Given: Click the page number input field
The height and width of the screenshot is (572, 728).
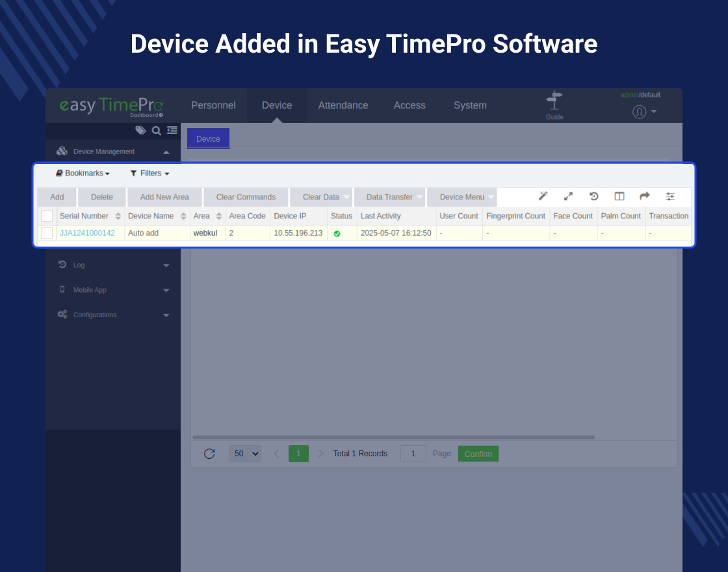Looking at the screenshot, I should click(x=413, y=454).
